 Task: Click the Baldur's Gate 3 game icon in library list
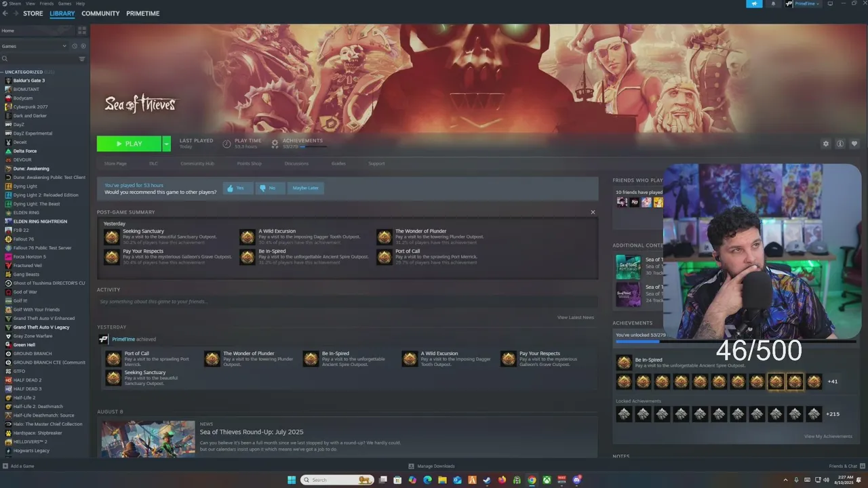point(8,81)
